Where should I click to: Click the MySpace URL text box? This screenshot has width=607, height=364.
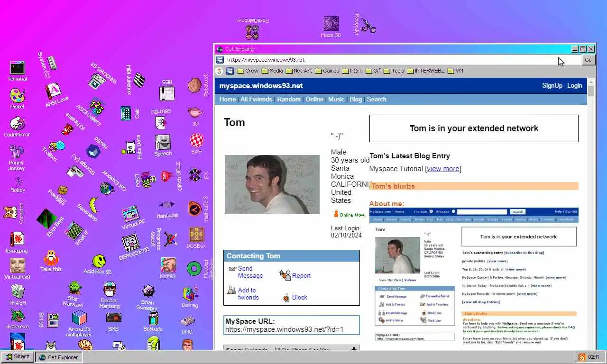click(x=292, y=325)
